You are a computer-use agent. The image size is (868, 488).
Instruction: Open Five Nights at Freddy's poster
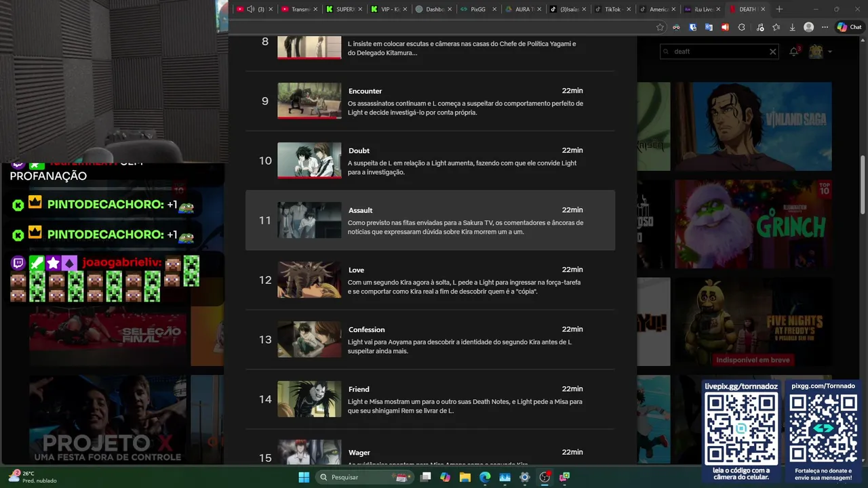tap(753, 322)
